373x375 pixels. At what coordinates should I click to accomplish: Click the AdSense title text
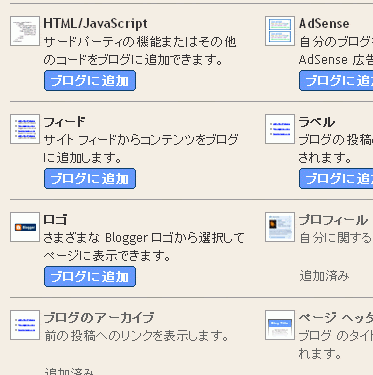coord(324,24)
